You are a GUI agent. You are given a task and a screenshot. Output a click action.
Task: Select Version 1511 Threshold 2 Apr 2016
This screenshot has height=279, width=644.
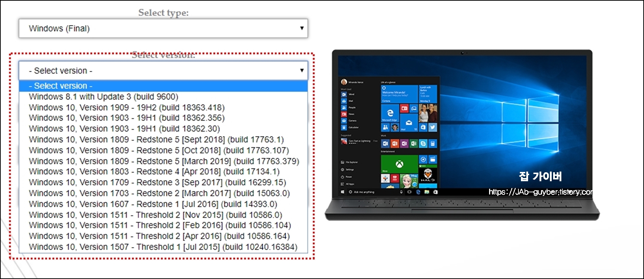(x=163, y=236)
